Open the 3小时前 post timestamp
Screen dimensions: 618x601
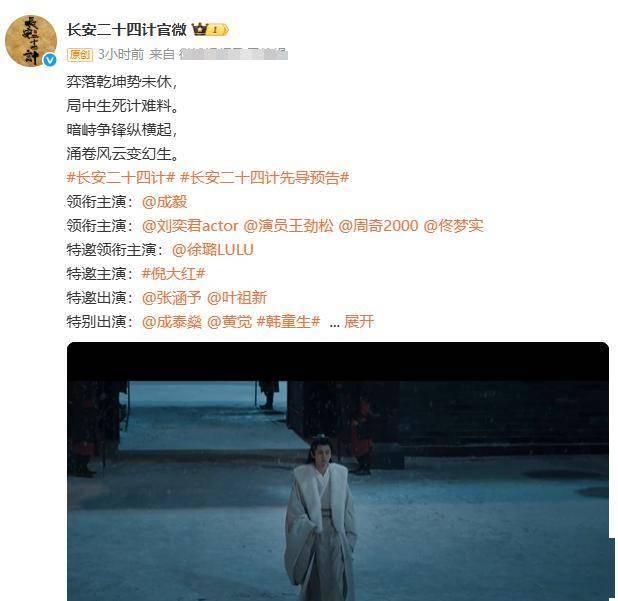pyautogui.click(x=121, y=54)
